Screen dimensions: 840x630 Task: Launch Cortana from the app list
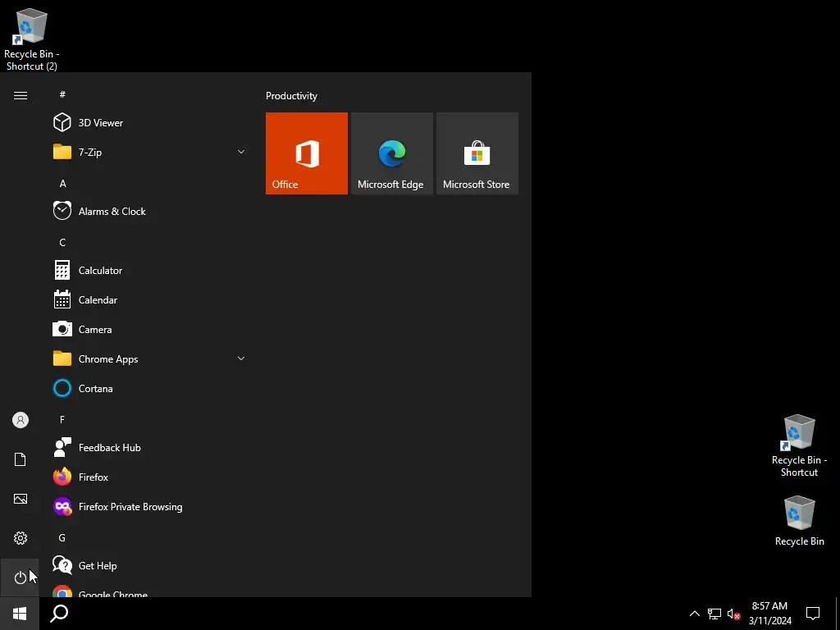click(150, 388)
